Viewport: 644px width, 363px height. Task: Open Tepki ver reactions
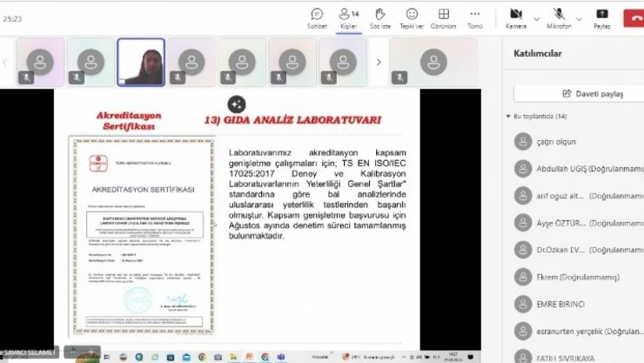coord(412,19)
